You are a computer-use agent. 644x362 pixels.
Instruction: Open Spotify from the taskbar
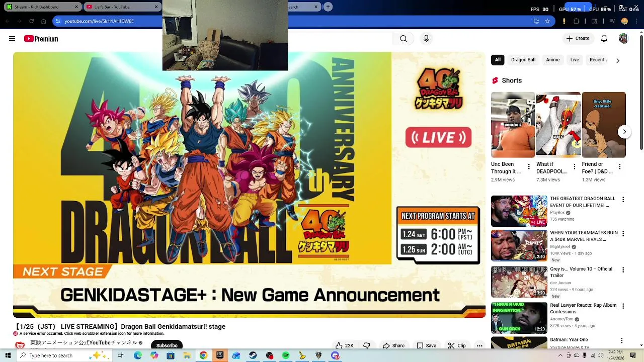285,355
